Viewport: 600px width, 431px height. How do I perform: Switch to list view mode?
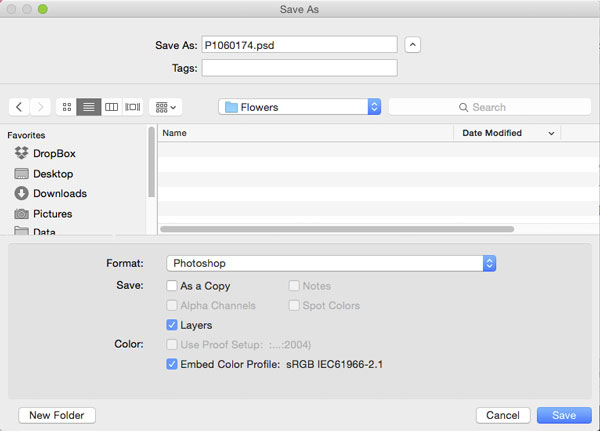(89, 107)
